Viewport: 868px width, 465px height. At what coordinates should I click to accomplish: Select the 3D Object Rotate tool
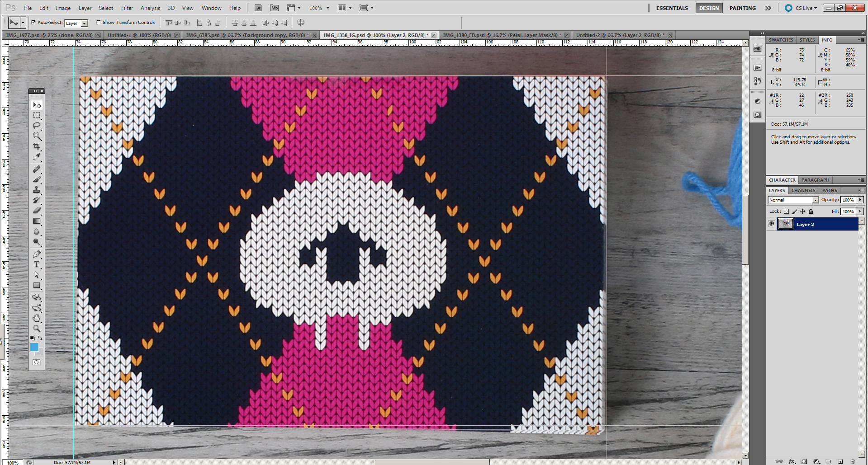click(x=37, y=297)
